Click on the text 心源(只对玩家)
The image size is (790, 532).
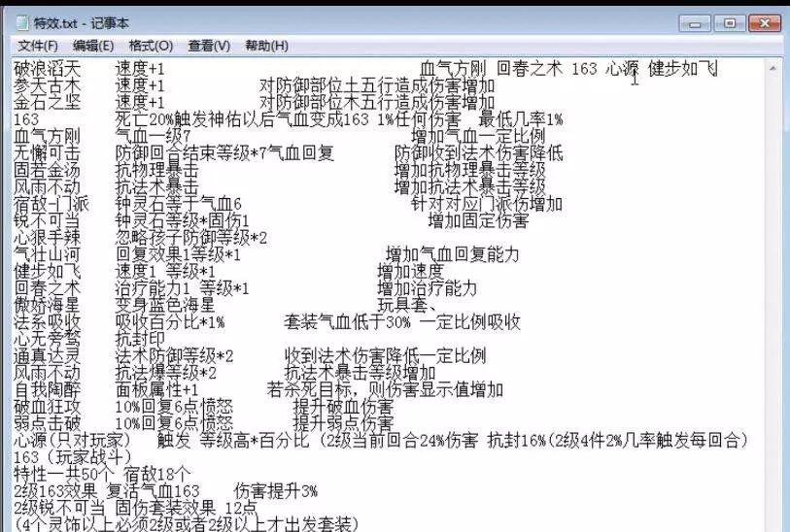click(x=72, y=441)
